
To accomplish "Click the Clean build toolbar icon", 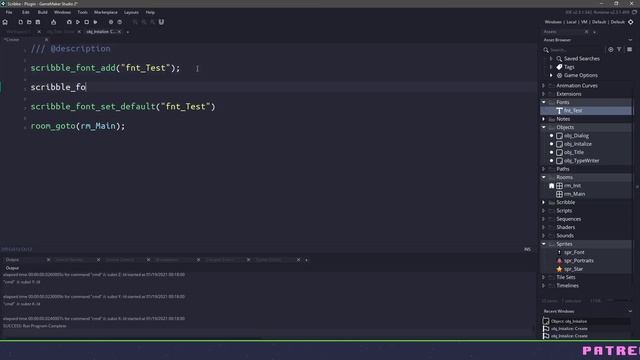I will coord(96,22).
